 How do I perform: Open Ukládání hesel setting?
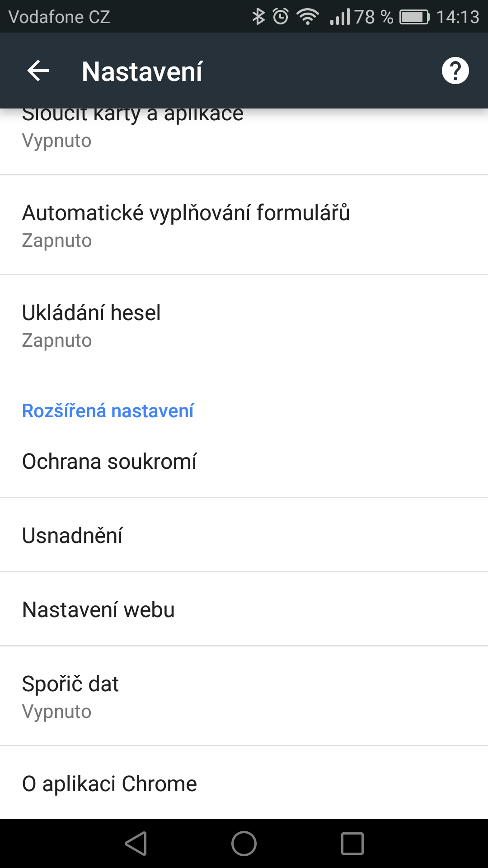(244, 325)
